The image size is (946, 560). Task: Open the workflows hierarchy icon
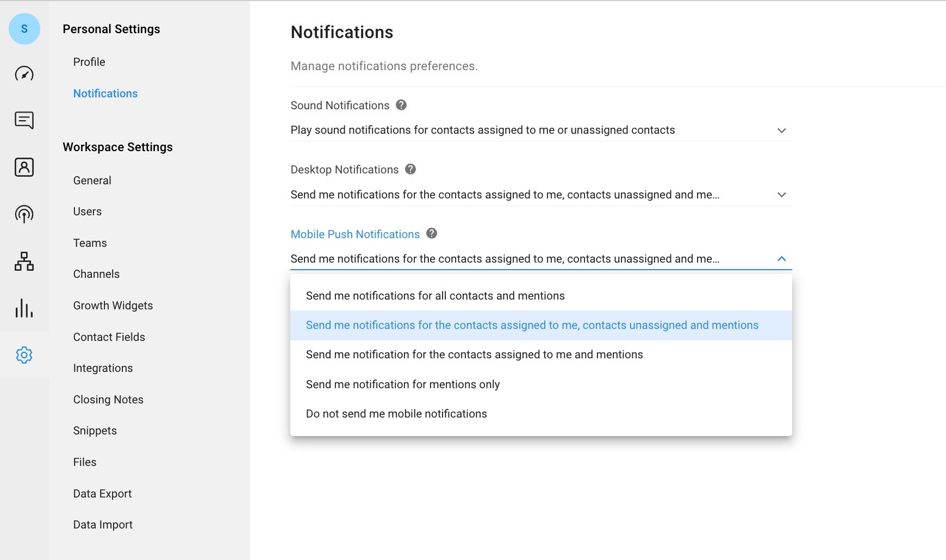pos(24,261)
